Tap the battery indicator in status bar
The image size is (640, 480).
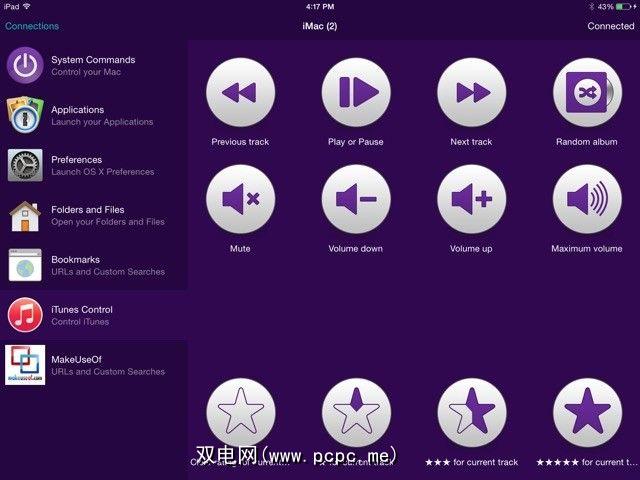(x=623, y=7)
